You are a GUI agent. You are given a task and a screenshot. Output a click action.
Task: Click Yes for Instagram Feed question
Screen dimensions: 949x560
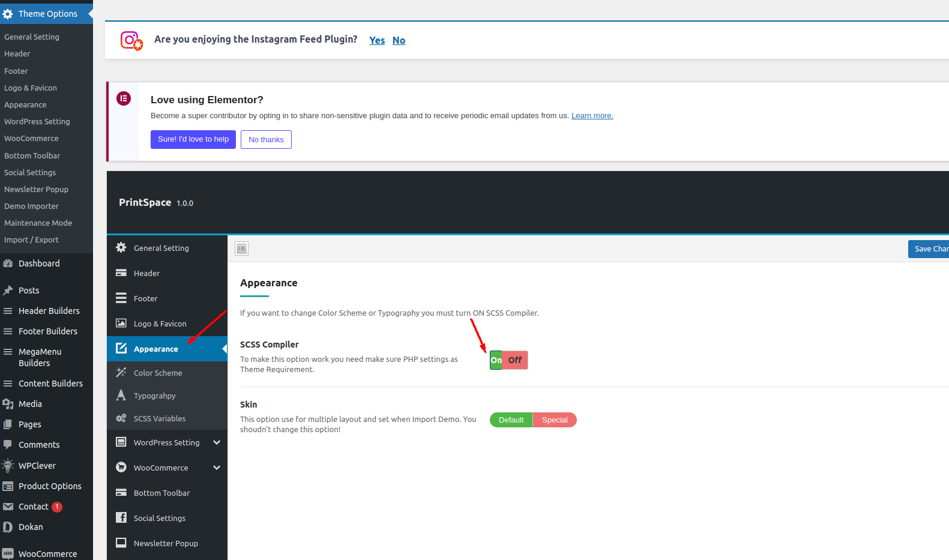(377, 40)
